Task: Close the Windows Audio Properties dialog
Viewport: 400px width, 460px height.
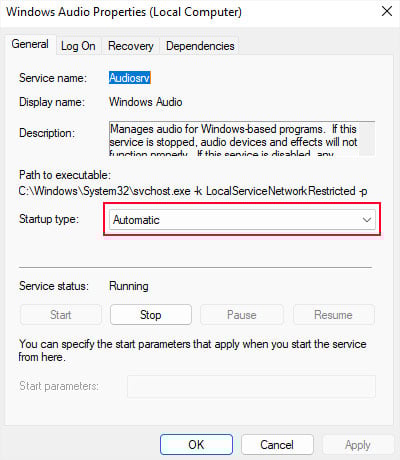Action: pos(387,12)
